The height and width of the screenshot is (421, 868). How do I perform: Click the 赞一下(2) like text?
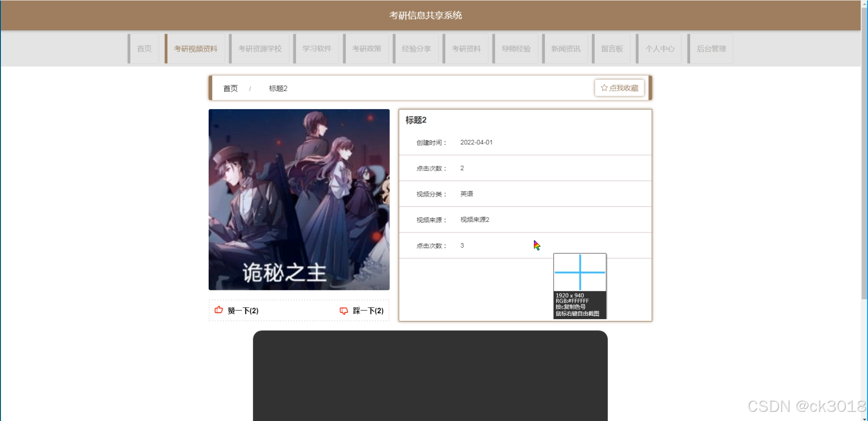point(243,310)
